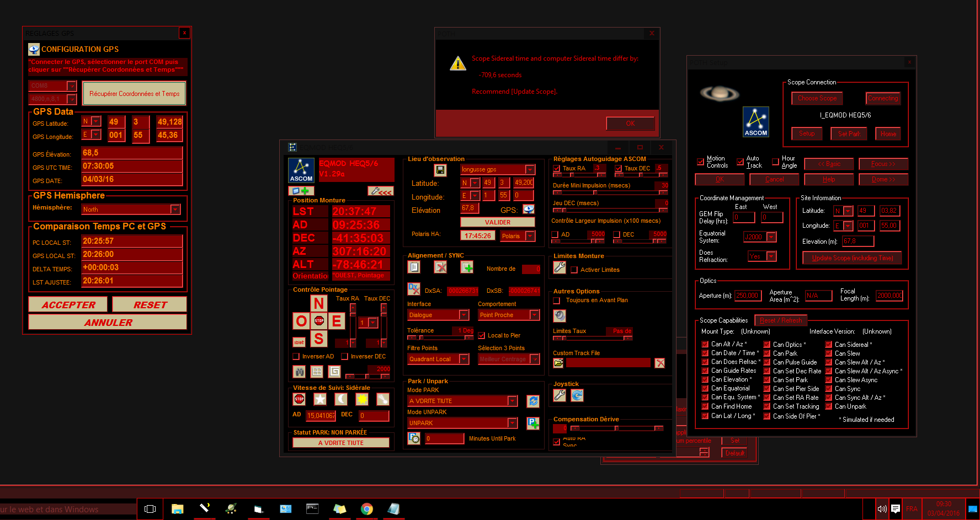Click Récupérer Coordonnées et Temps button
This screenshot has width=980, height=520.
(x=135, y=93)
